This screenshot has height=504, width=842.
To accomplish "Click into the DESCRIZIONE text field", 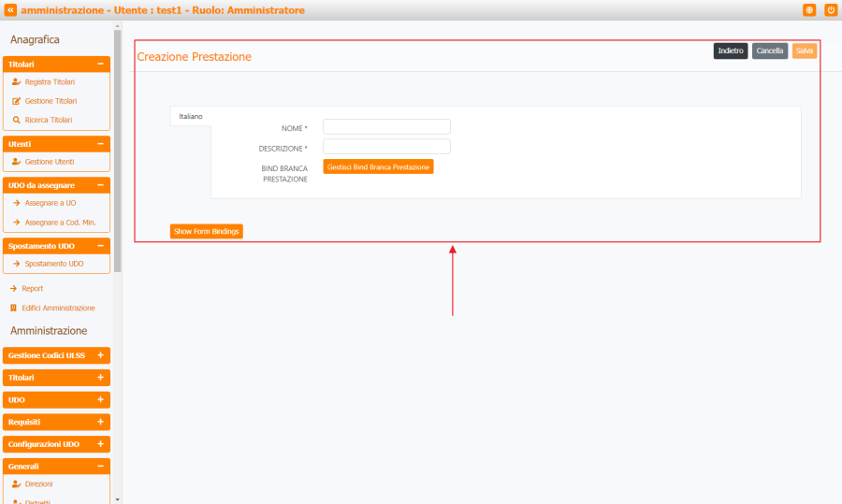I will (386, 147).
